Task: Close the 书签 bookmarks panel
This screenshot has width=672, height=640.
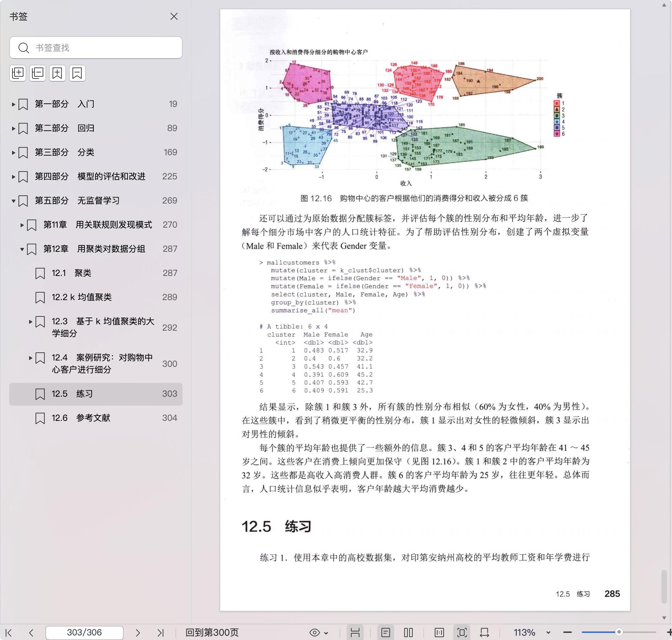Action: tap(174, 17)
